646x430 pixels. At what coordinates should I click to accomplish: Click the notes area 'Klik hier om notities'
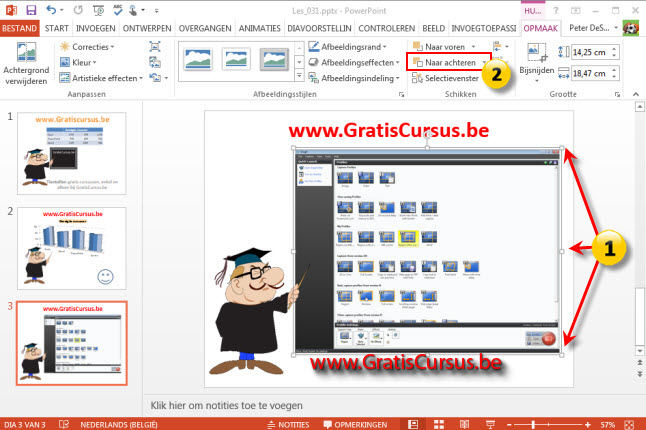[227, 405]
